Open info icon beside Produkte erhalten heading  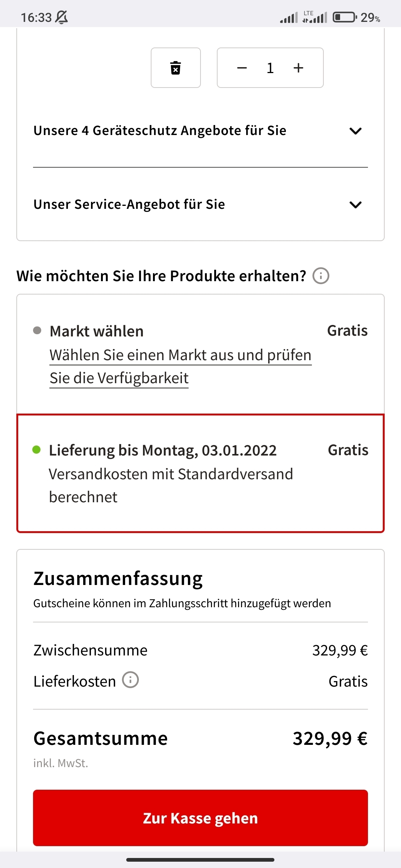pyautogui.click(x=321, y=276)
